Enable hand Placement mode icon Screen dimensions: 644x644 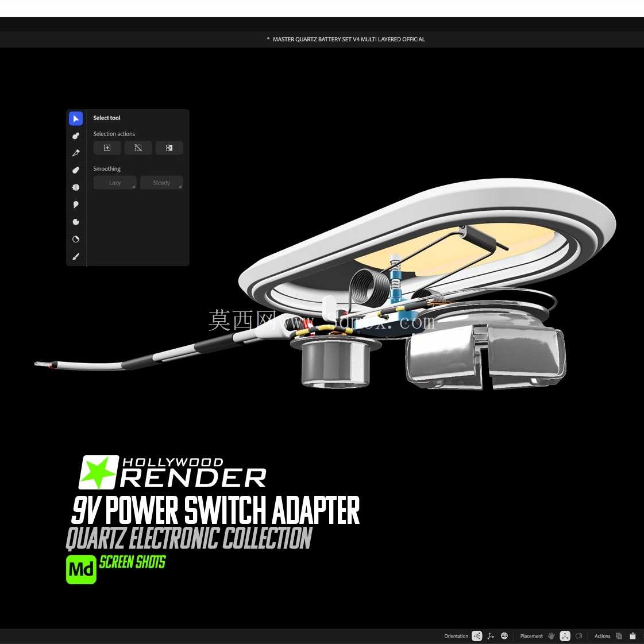coord(552,636)
